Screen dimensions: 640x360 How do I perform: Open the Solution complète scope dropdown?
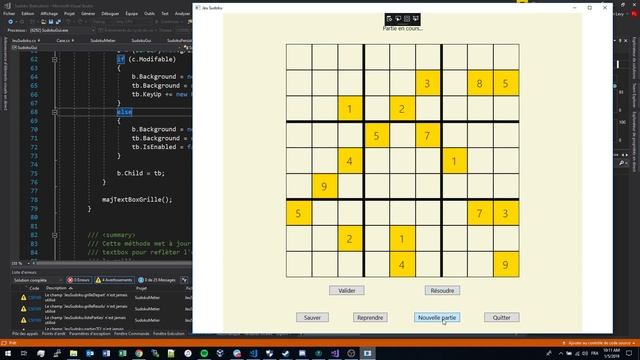pos(37,280)
